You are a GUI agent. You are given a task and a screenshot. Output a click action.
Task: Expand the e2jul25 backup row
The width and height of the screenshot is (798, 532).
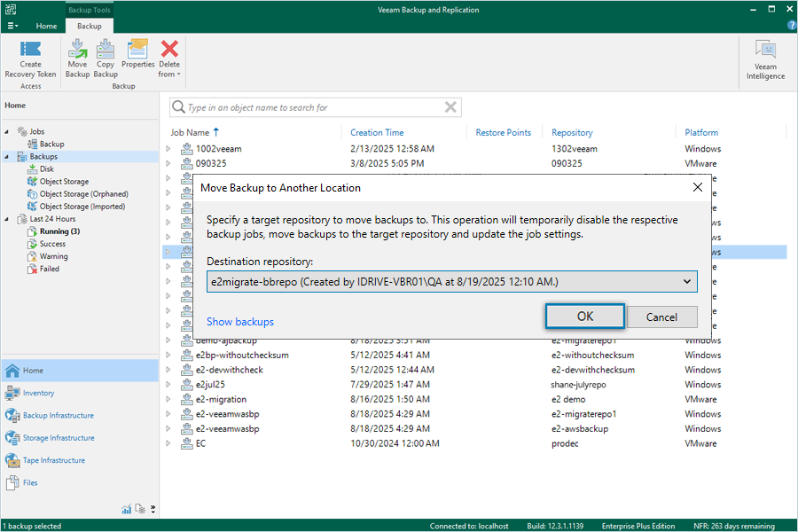pos(168,384)
